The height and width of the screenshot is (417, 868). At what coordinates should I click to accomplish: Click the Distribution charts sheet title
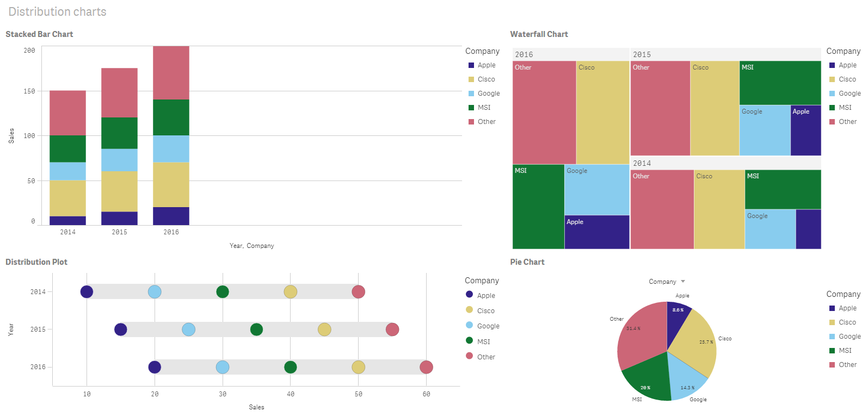(x=58, y=12)
